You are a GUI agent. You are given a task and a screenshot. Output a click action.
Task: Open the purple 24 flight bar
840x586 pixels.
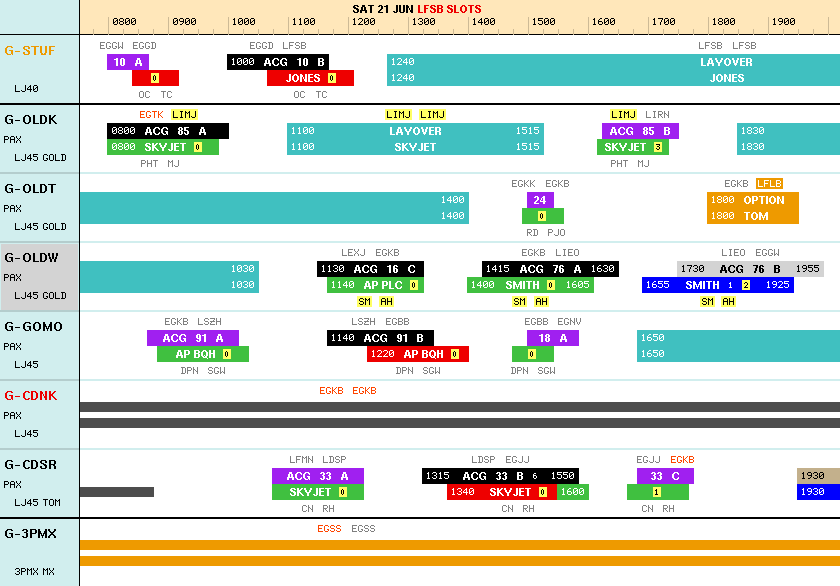click(x=540, y=200)
